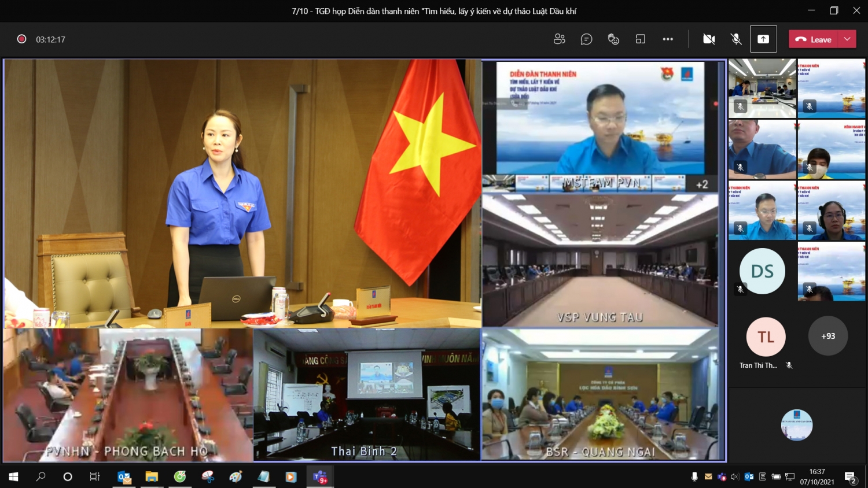The height and width of the screenshot is (488, 868).
Task: Show the meeting chat conversation
Action: (x=586, y=39)
